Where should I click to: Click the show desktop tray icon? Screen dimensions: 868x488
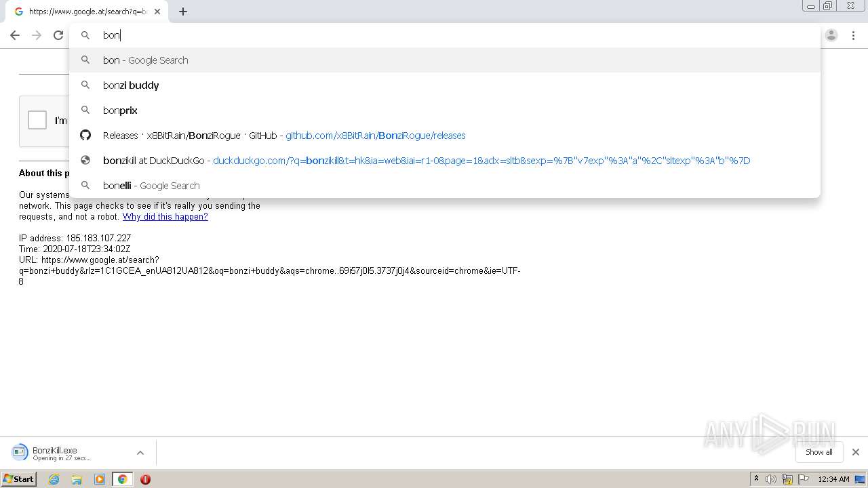861,479
